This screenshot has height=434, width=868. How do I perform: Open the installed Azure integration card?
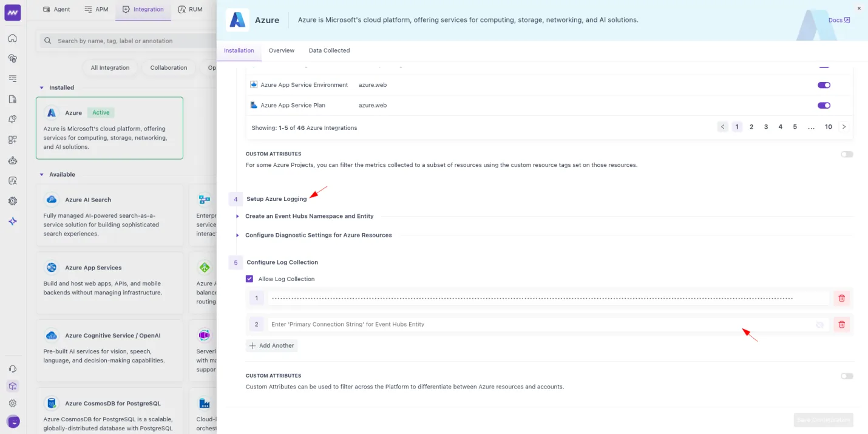click(109, 128)
